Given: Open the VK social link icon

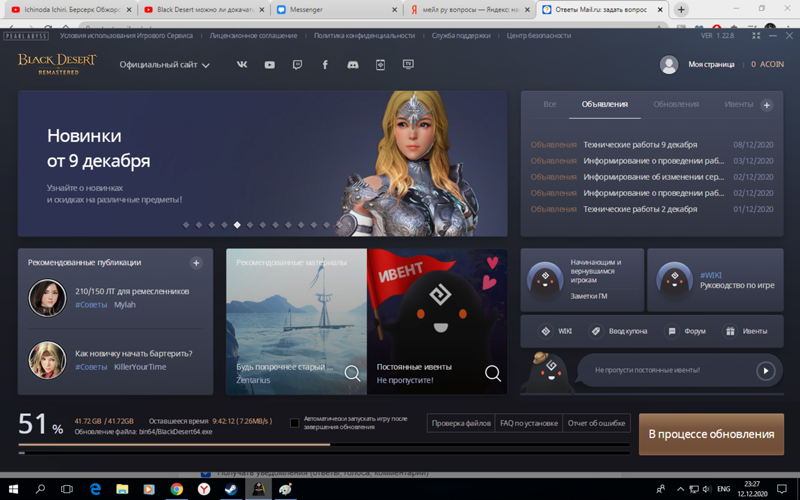Looking at the screenshot, I should pyautogui.click(x=242, y=65).
